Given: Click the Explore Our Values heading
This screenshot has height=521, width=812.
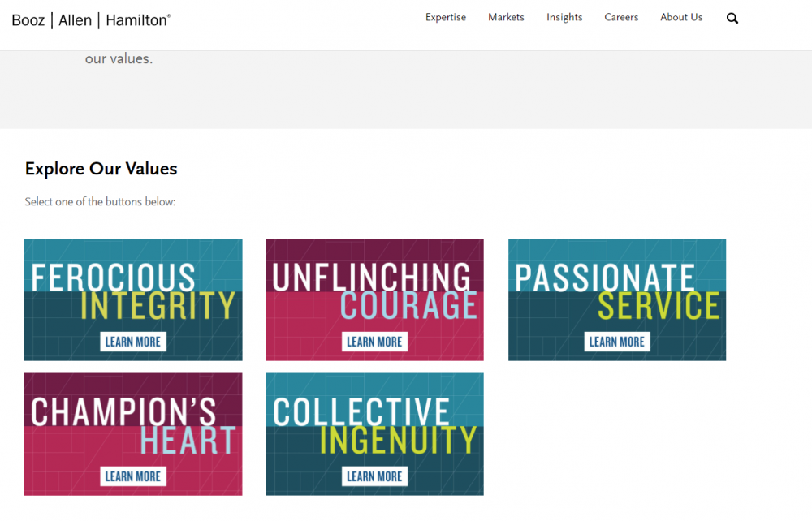Looking at the screenshot, I should click(101, 169).
